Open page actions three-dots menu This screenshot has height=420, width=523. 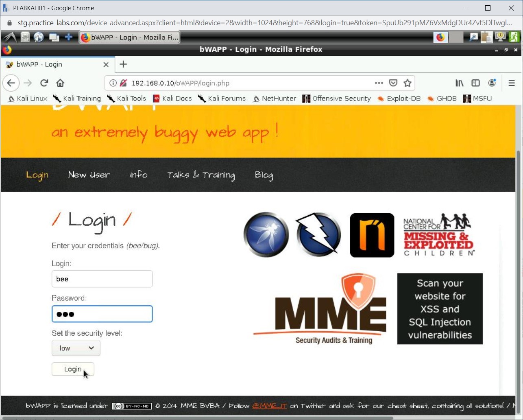pyautogui.click(x=379, y=83)
